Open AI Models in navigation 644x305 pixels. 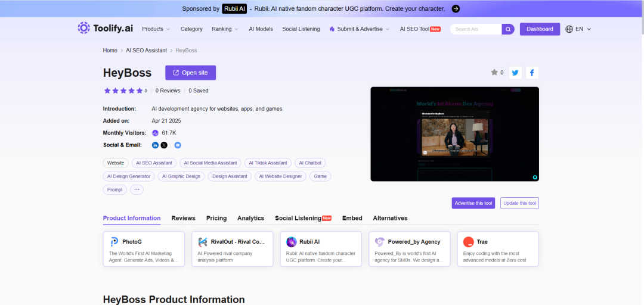(261, 29)
